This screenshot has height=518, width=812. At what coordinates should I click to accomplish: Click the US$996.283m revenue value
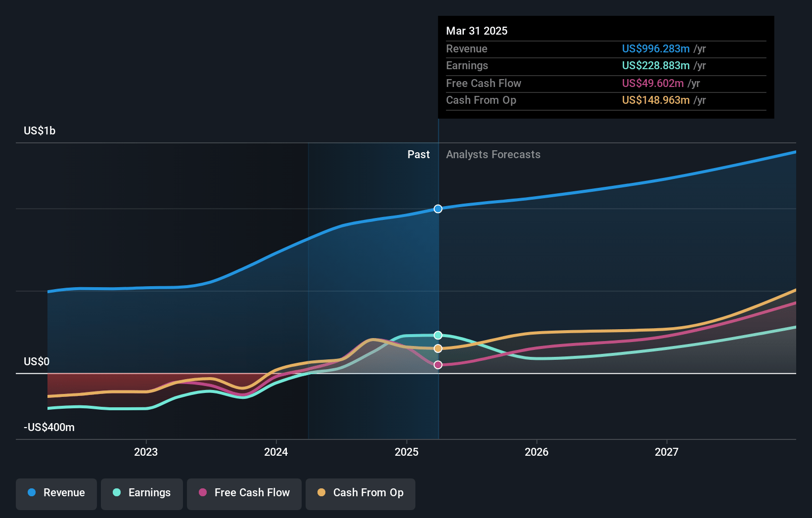656,48
